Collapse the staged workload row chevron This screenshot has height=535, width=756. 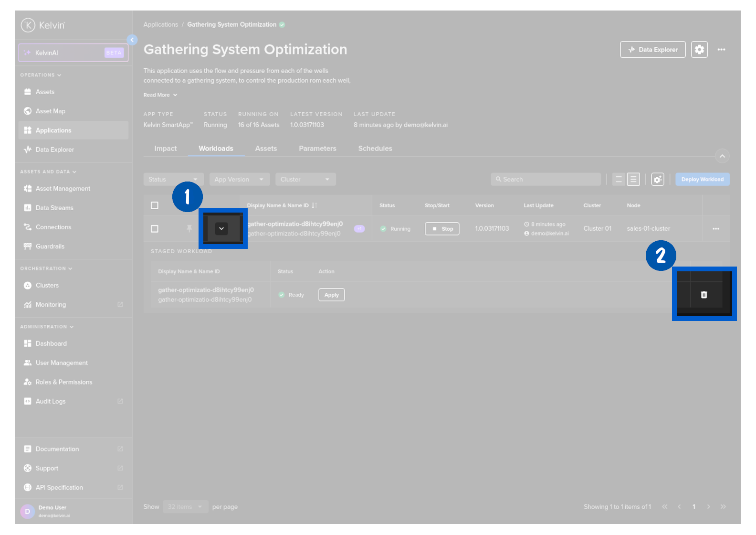point(221,229)
